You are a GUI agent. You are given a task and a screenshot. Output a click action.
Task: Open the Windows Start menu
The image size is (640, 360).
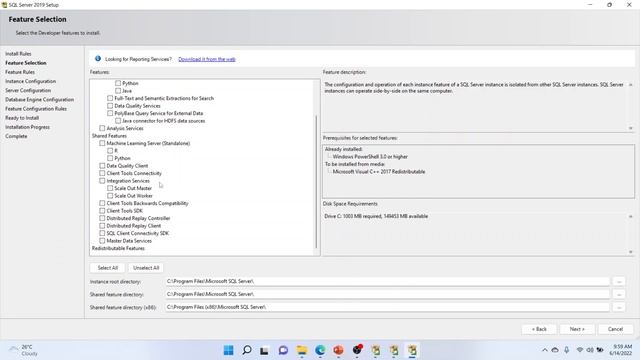tap(229, 350)
